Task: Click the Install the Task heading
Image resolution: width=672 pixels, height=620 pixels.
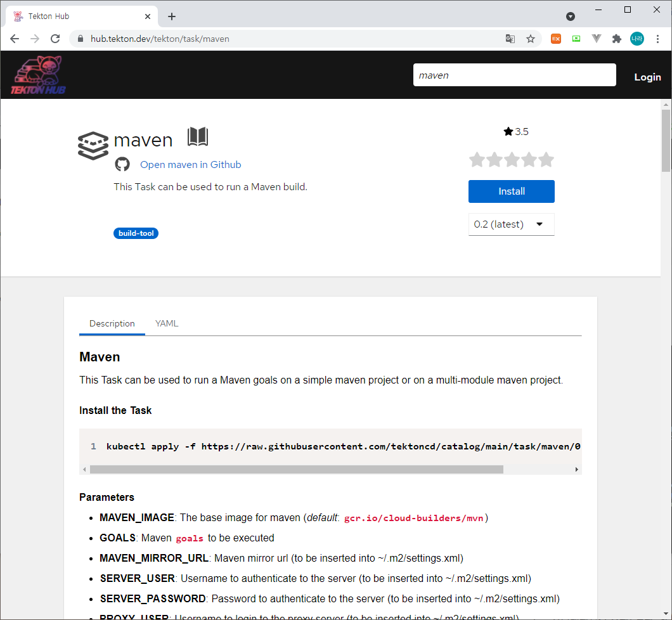Action: pos(115,410)
